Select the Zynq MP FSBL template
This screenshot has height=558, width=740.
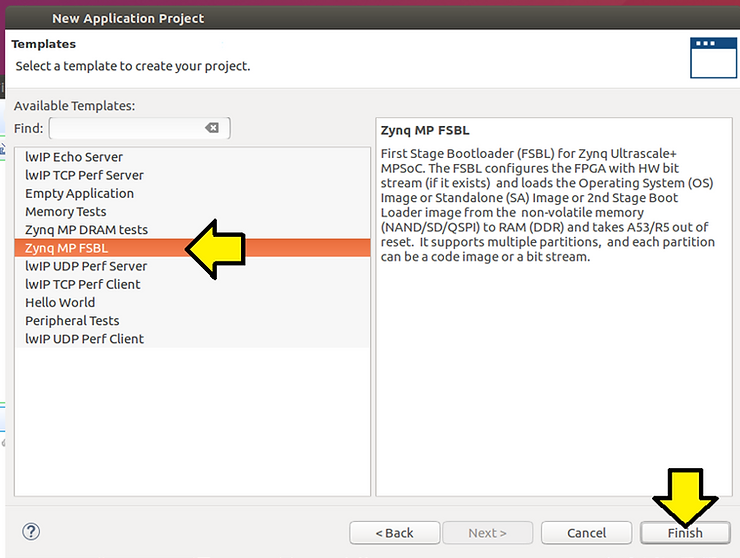[x=193, y=248]
